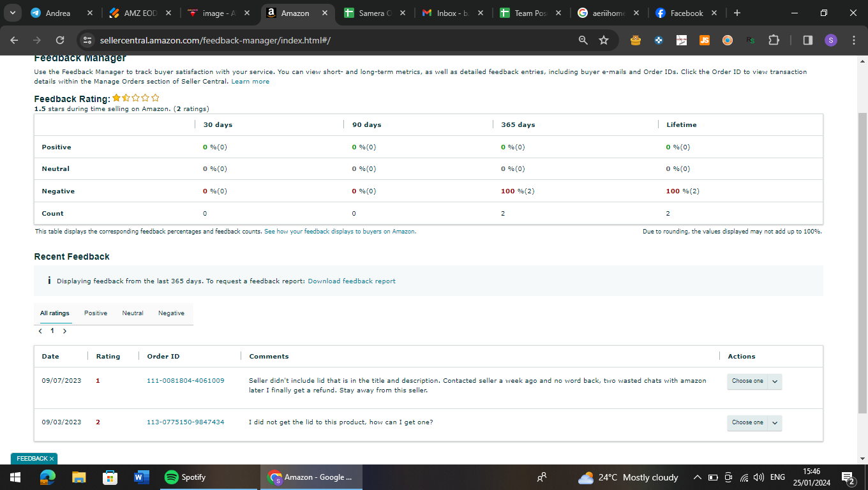Open Microsoft Store from taskbar
Image resolution: width=868 pixels, height=490 pixels.
tap(110, 477)
